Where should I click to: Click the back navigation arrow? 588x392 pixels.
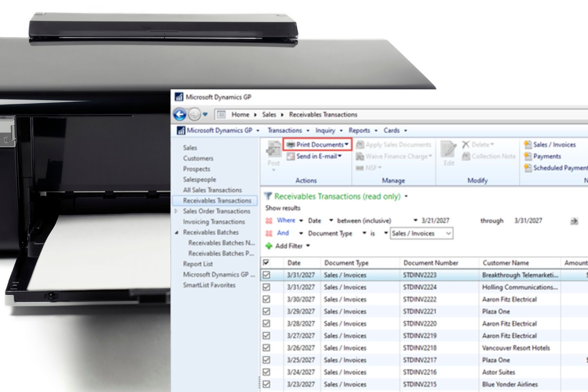pos(180,114)
